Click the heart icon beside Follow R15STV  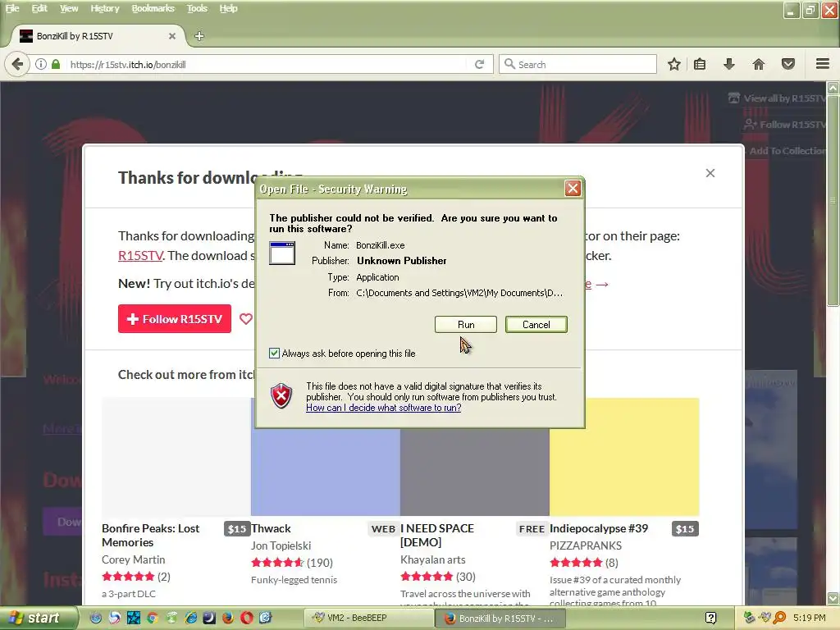point(245,319)
